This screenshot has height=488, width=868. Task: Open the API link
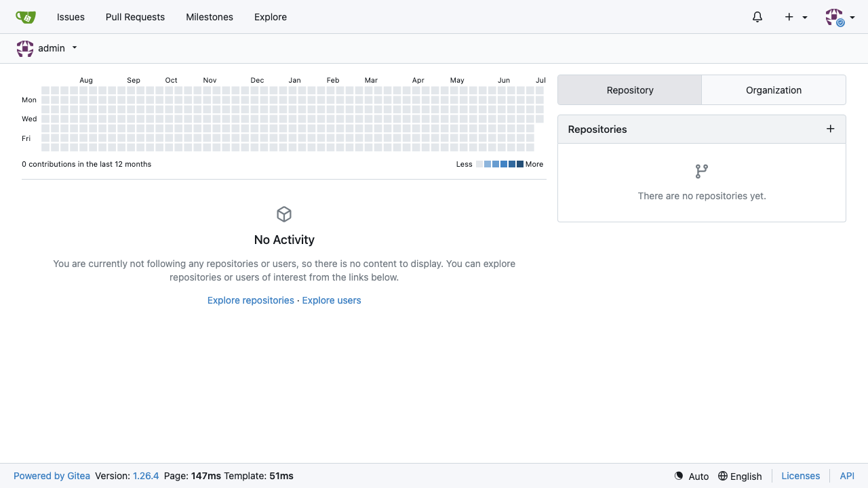tap(847, 476)
